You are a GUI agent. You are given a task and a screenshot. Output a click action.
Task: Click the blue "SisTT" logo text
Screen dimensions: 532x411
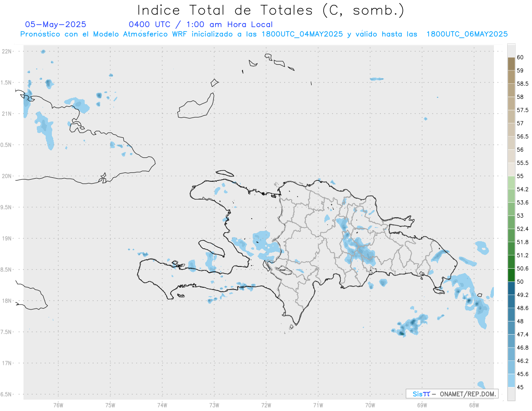coord(421,394)
